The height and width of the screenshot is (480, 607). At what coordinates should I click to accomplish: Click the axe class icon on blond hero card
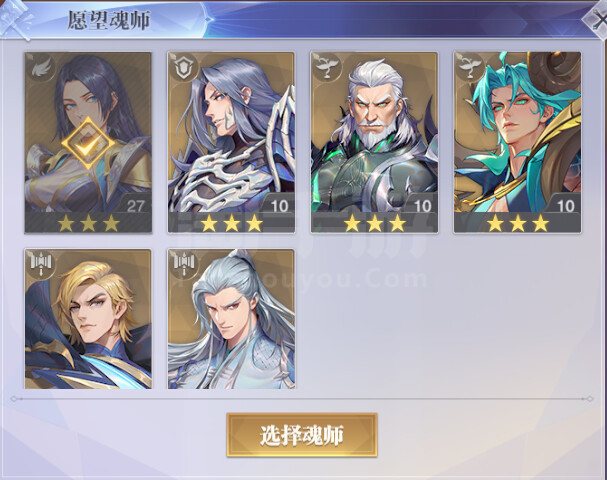41,265
